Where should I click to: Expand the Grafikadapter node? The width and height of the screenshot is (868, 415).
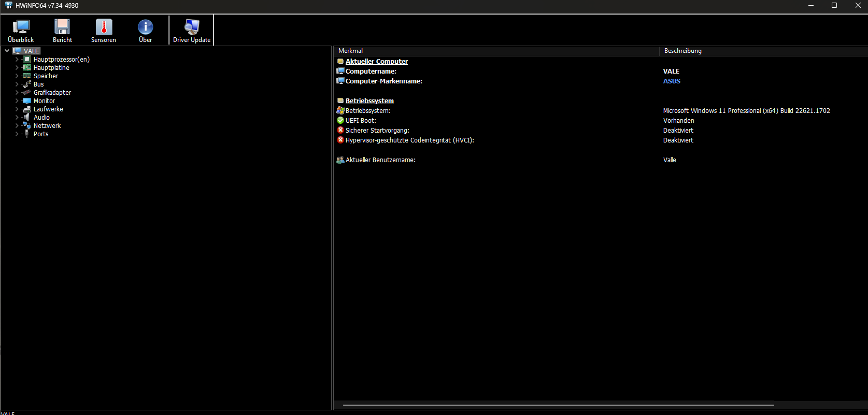(17, 92)
